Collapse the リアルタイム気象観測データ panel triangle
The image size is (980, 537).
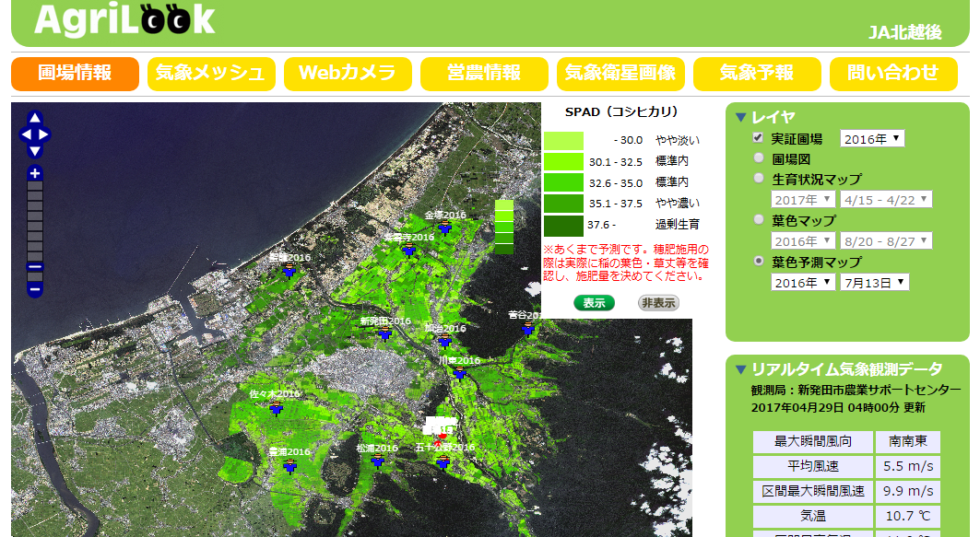[x=741, y=369]
